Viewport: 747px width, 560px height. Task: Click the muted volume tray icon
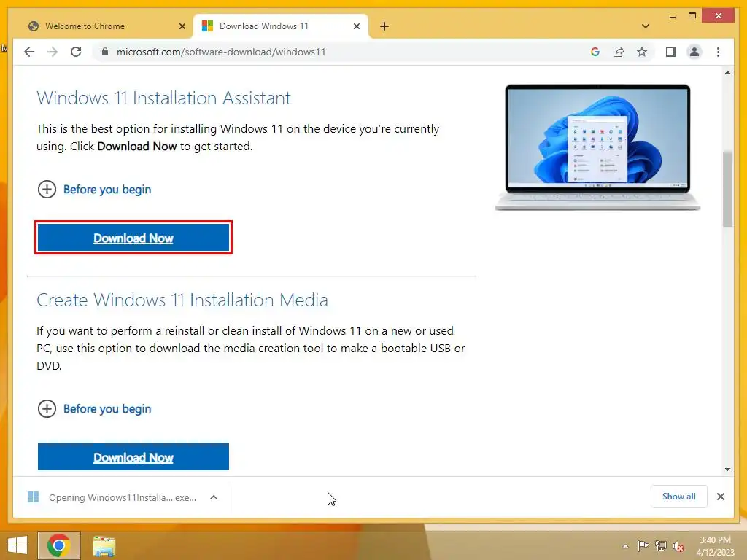678,547
